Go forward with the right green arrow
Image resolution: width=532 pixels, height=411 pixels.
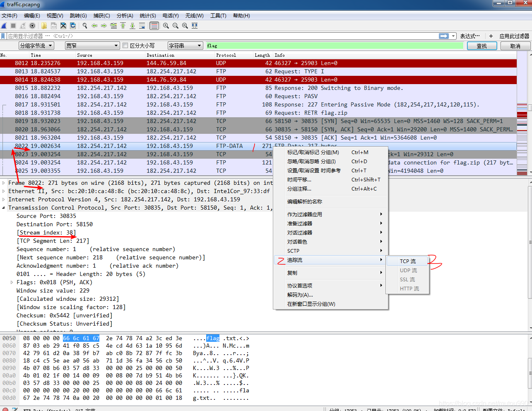[104, 26]
